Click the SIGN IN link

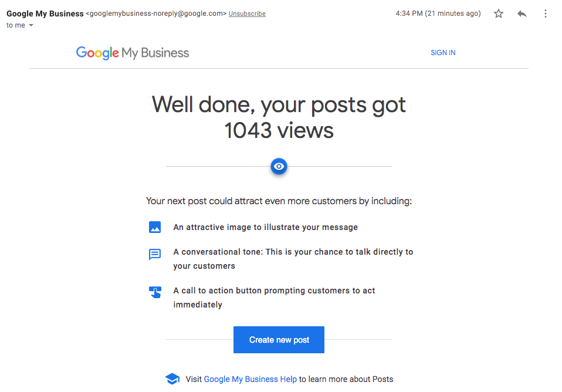point(443,53)
